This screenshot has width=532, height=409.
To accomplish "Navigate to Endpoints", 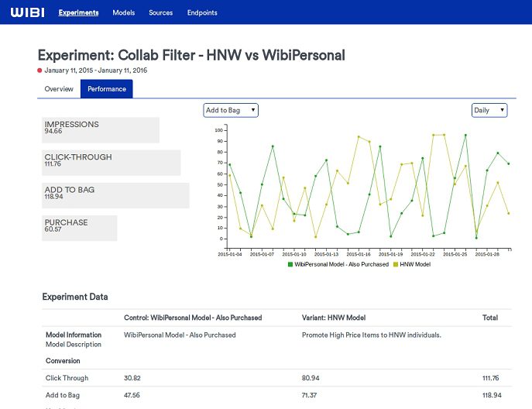I will 202,12.
